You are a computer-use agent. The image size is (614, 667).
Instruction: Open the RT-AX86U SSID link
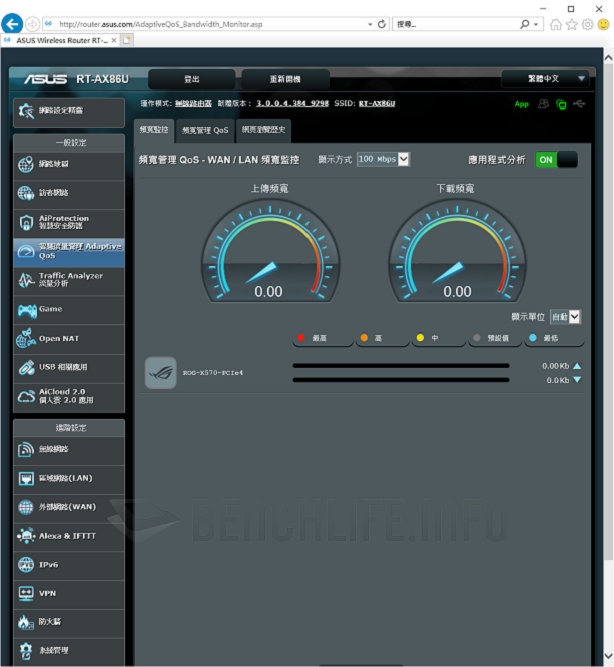coord(377,104)
